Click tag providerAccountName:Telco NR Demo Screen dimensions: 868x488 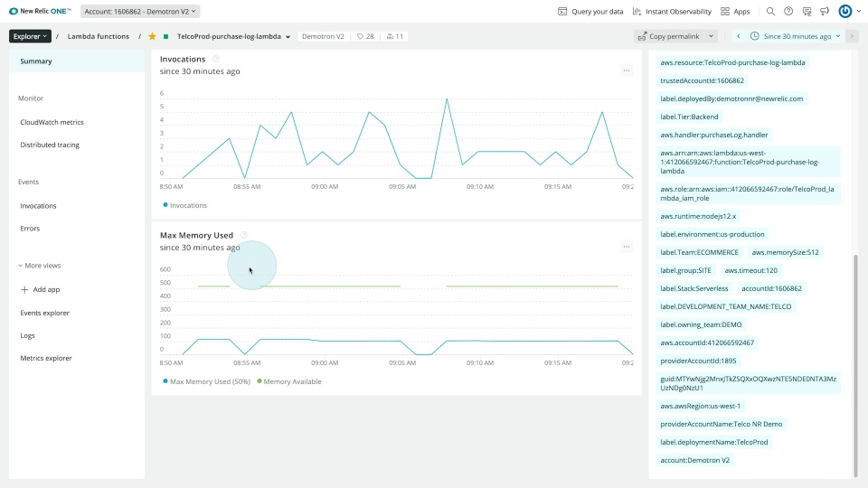(721, 425)
